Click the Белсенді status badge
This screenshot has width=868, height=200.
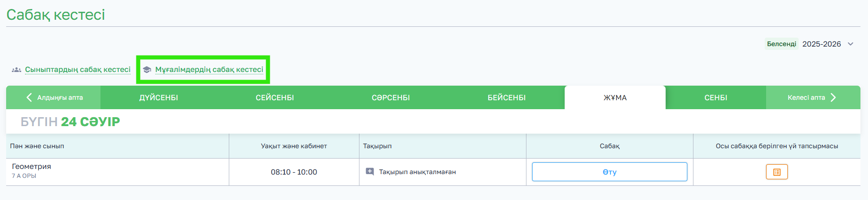point(781,44)
